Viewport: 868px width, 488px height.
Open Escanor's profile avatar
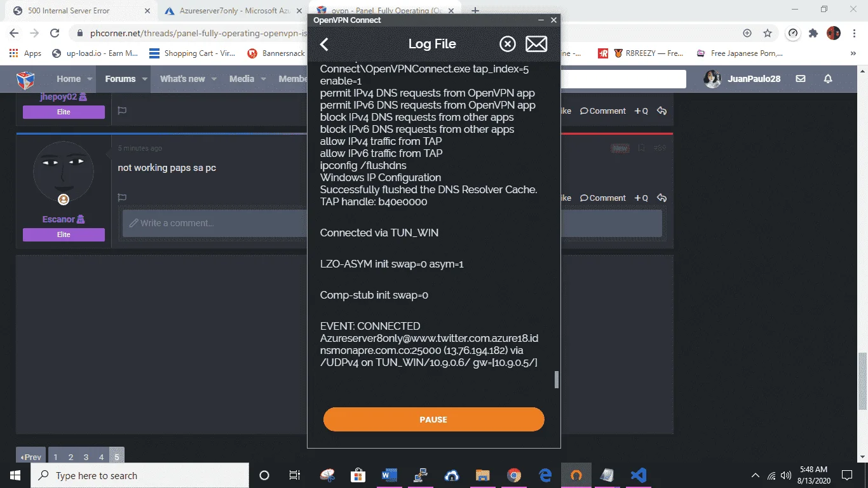[64, 172]
